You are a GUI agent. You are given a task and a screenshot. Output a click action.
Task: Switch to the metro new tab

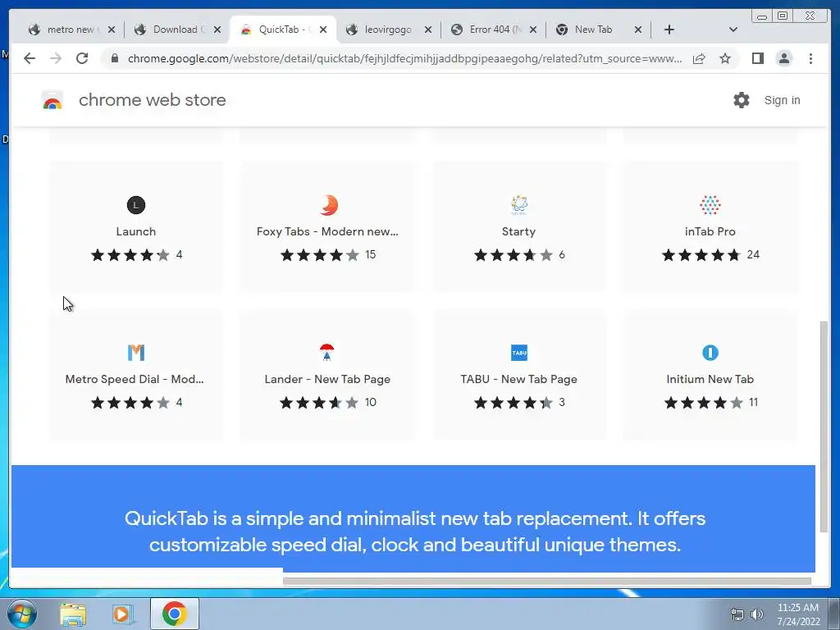pyautogui.click(x=70, y=30)
